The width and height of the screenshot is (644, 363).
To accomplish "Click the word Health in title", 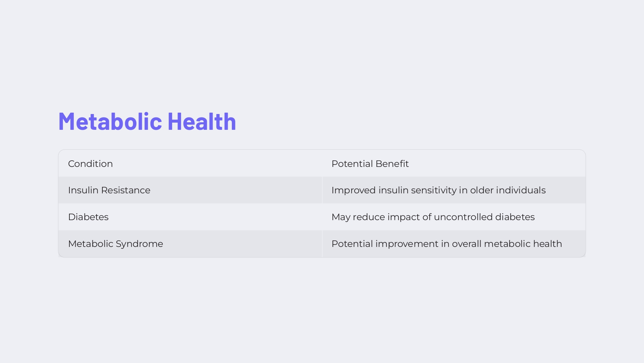I will coord(202,121).
